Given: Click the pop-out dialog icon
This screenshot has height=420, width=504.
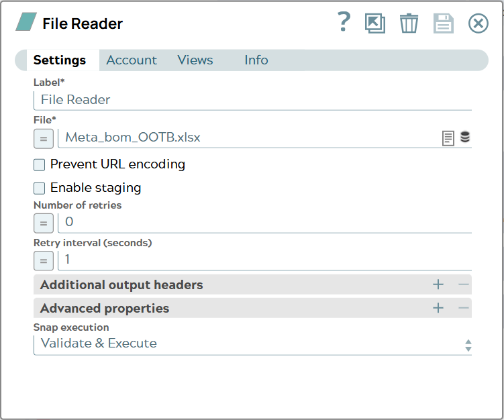Looking at the screenshot, I should pos(374,23).
